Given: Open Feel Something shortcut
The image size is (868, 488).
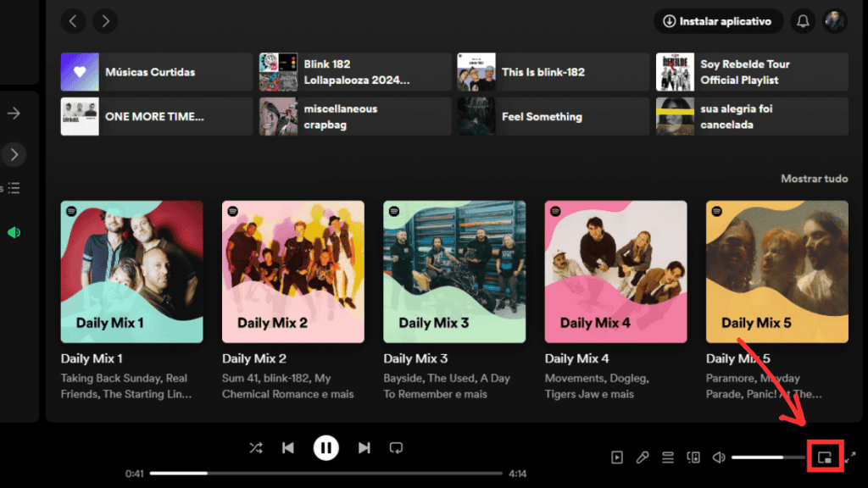Looking at the screenshot, I should coord(553,116).
